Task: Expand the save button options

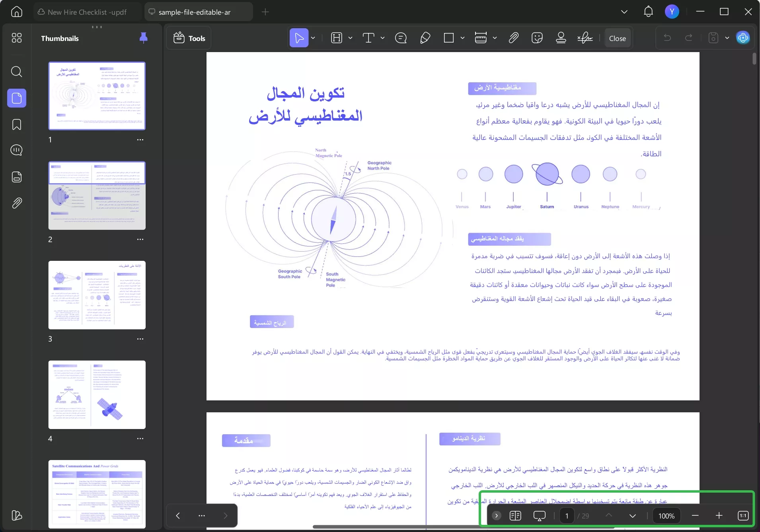Action: (727, 38)
